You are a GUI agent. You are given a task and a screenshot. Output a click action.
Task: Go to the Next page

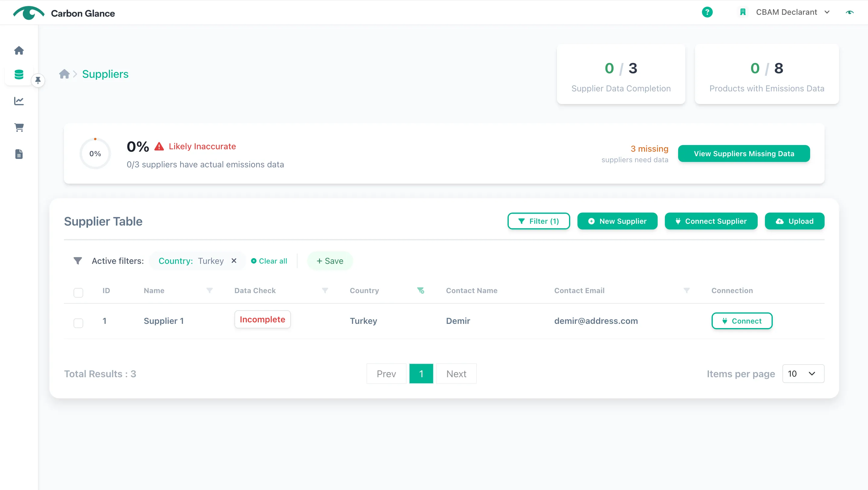click(456, 374)
